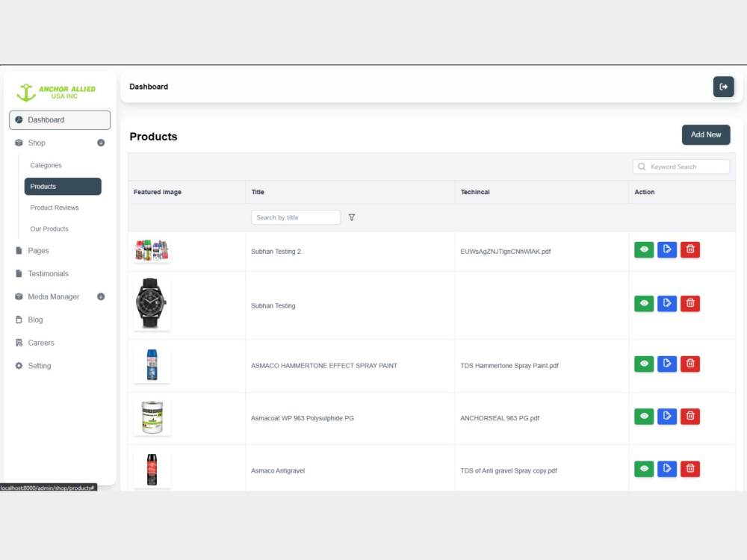Click the logout icon in header

click(723, 87)
